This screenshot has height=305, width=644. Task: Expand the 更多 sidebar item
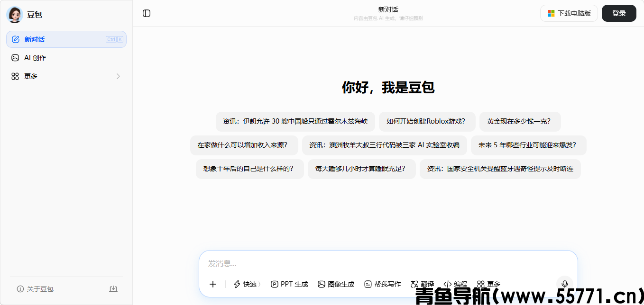pos(66,76)
